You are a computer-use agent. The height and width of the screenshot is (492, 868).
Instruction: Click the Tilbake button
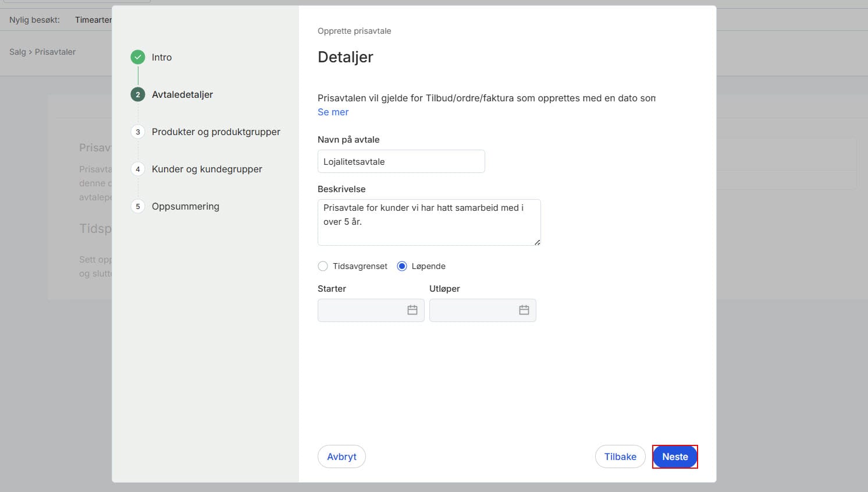620,456
